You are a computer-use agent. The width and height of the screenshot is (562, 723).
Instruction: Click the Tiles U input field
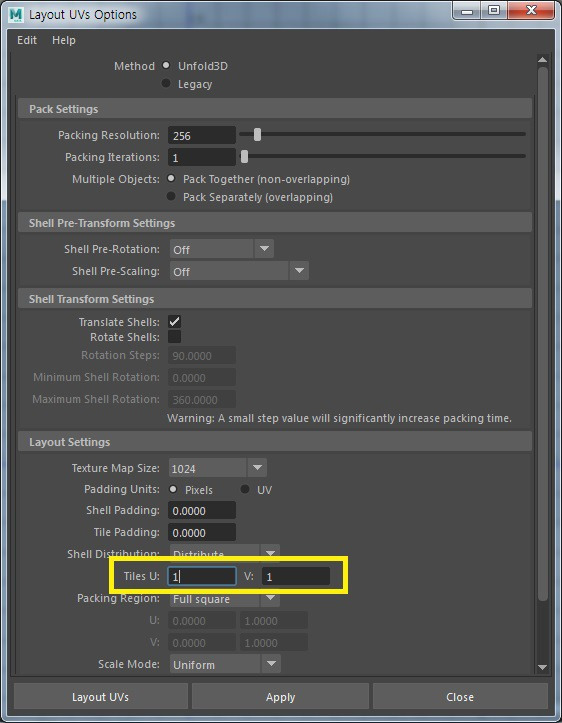coord(202,576)
